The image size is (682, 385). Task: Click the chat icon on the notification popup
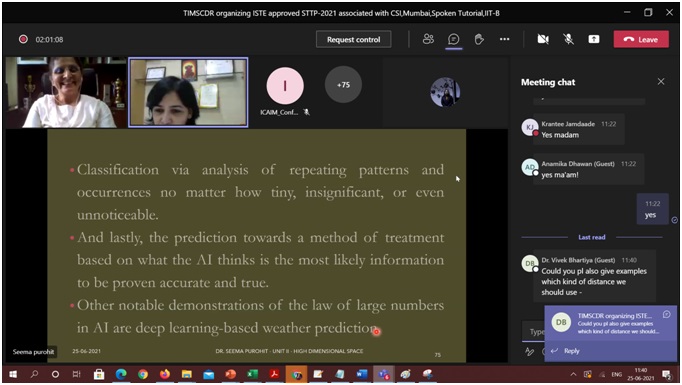click(666, 314)
